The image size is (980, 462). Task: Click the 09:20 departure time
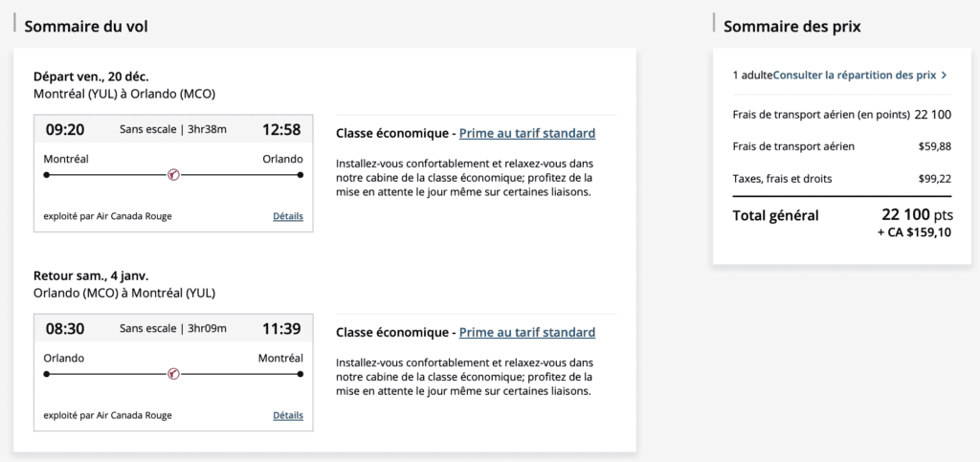coord(65,130)
